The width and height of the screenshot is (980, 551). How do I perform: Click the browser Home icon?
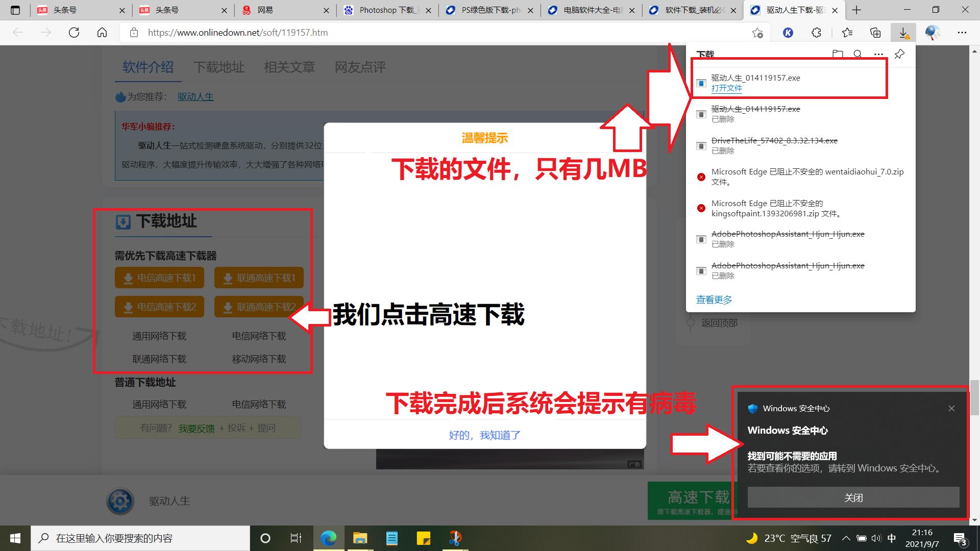tap(102, 32)
